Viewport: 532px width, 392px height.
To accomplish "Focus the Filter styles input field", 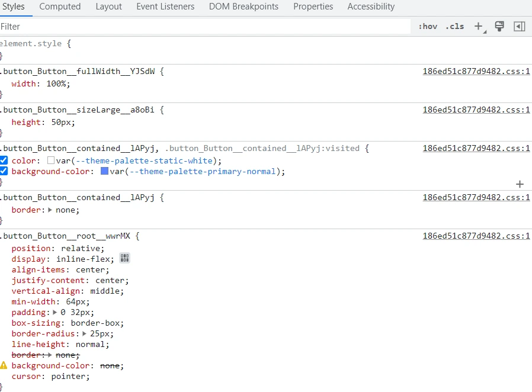I will point(205,27).
